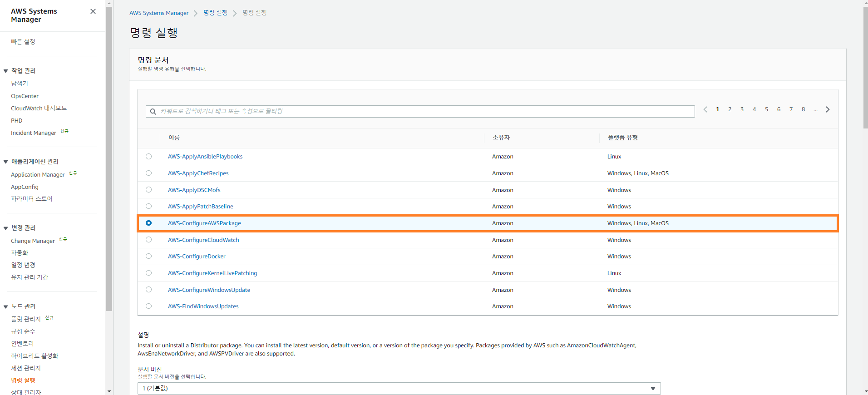
Task: Open AWS-ApplyAnsiblePlaybooks document link
Action: coord(205,157)
